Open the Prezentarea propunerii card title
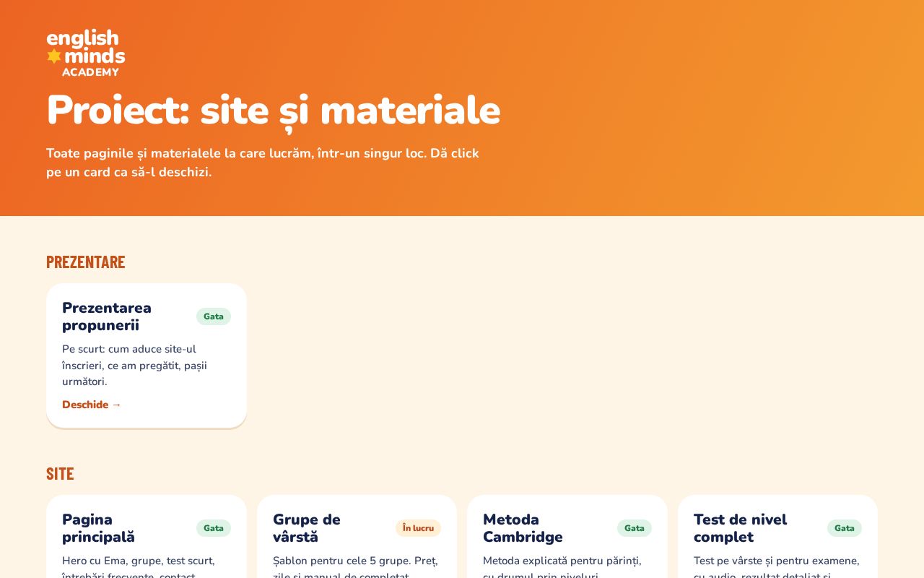Viewport: 924px width, 578px height. pos(107,316)
